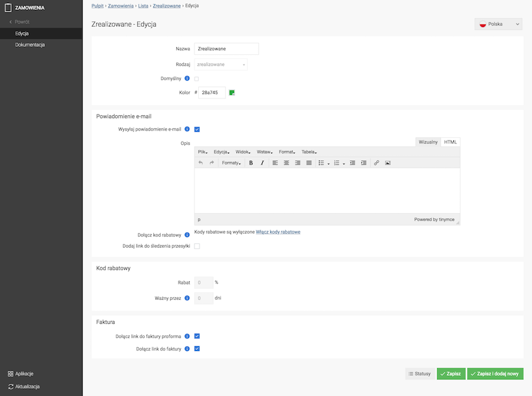Screen dimensions: 532x396
Task: Insert a link using the chain icon
Action: tap(376, 163)
